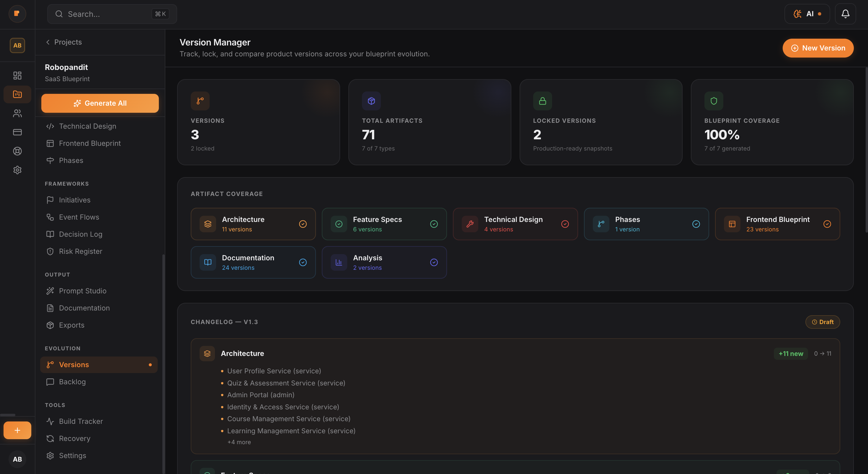This screenshot has width=868, height=474.
Task: Open the Dashboard grid icon in left rail
Action: pos(17,76)
